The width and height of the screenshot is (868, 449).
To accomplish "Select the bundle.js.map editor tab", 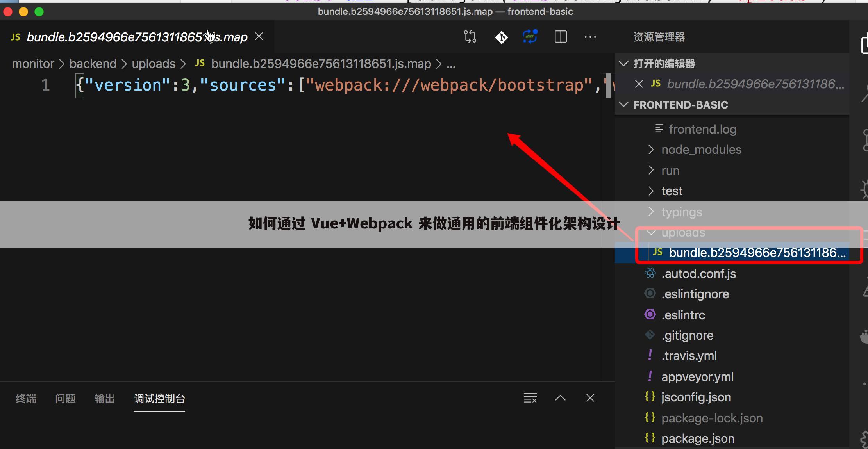I will coord(137,37).
